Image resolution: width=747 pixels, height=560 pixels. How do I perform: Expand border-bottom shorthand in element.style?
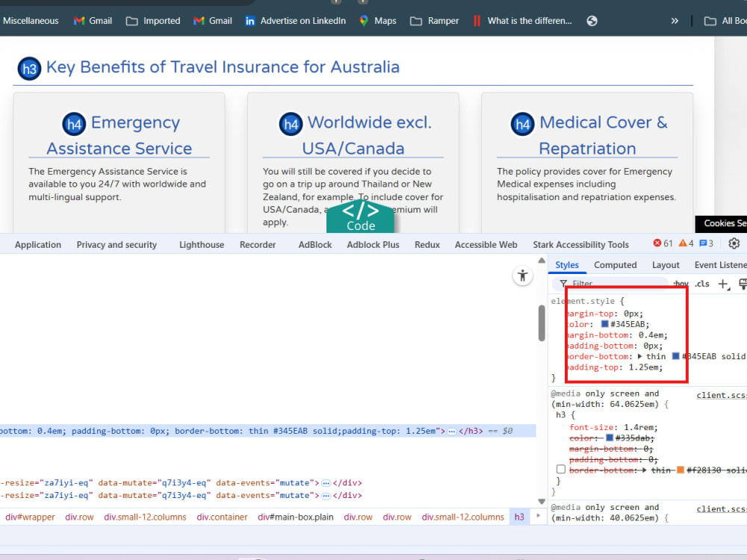point(639,356)
